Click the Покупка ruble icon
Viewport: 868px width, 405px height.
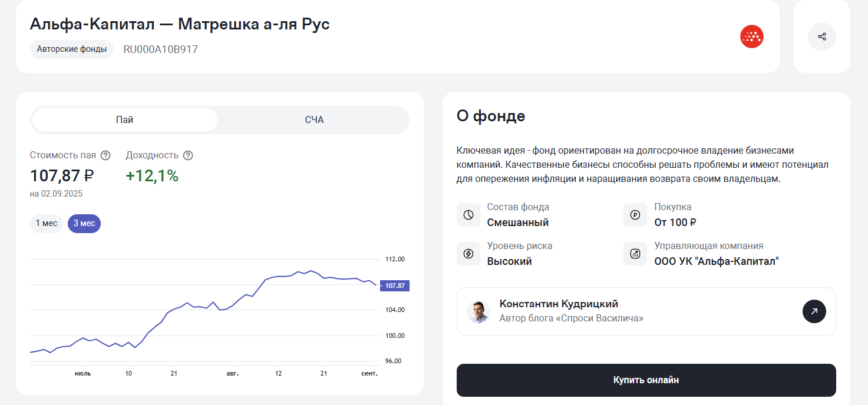635,215
